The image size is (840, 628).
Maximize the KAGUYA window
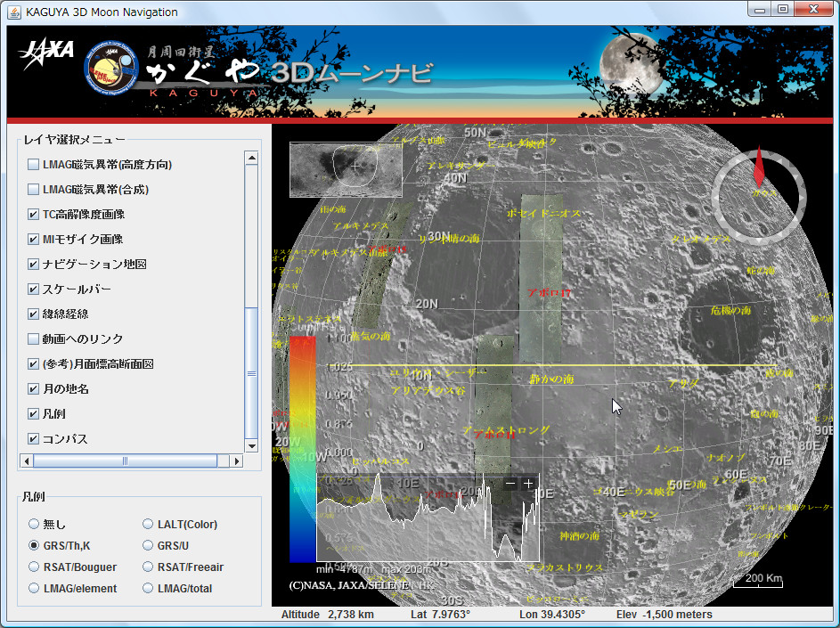783,10
